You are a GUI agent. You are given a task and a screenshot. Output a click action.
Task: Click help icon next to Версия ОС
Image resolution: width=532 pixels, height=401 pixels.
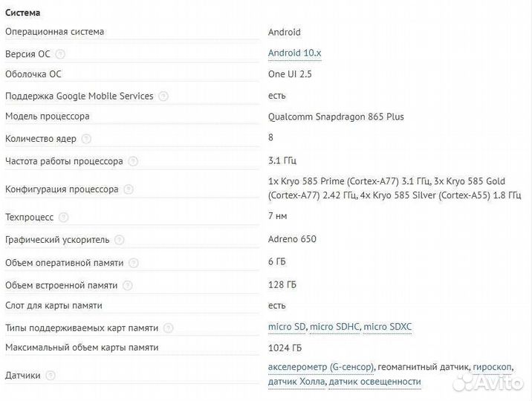click(60, 54)
